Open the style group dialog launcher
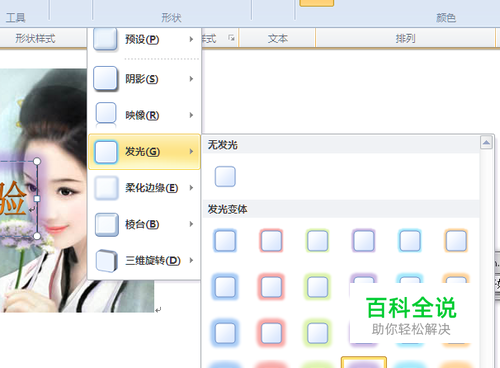 [231, 38]
